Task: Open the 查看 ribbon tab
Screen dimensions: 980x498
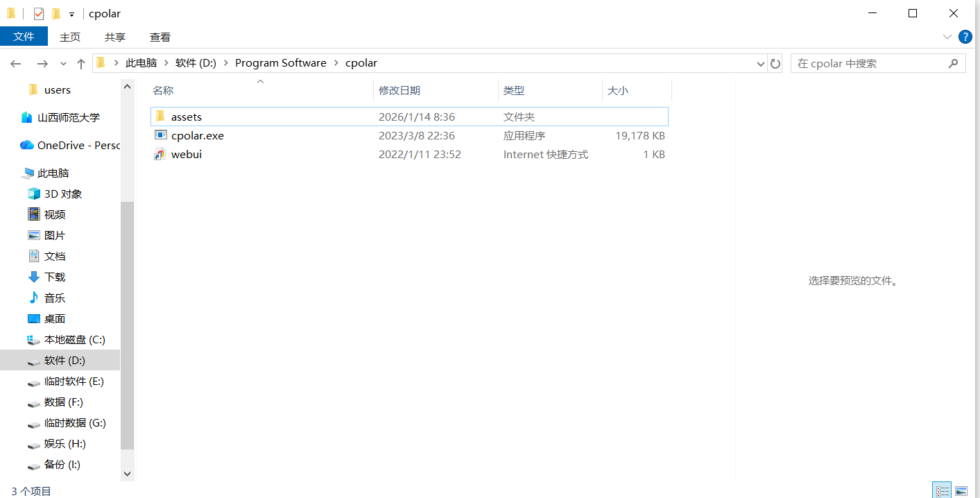Action: click(160, 37)
